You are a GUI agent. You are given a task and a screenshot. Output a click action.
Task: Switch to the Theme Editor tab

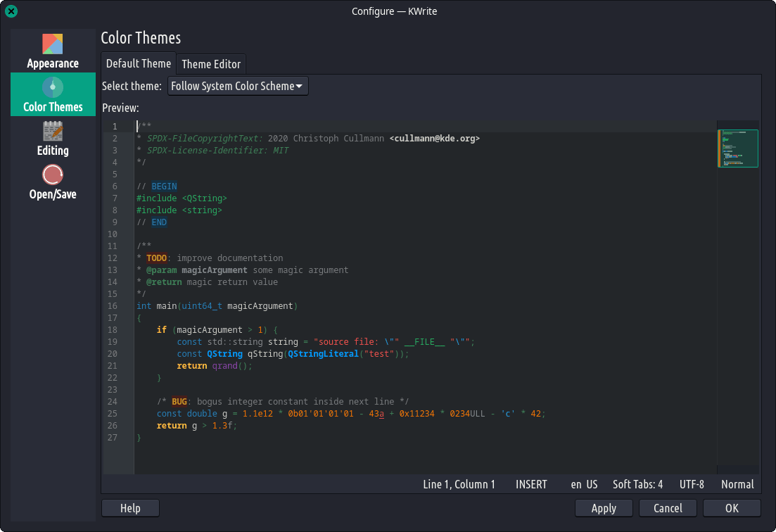point(211,64)
